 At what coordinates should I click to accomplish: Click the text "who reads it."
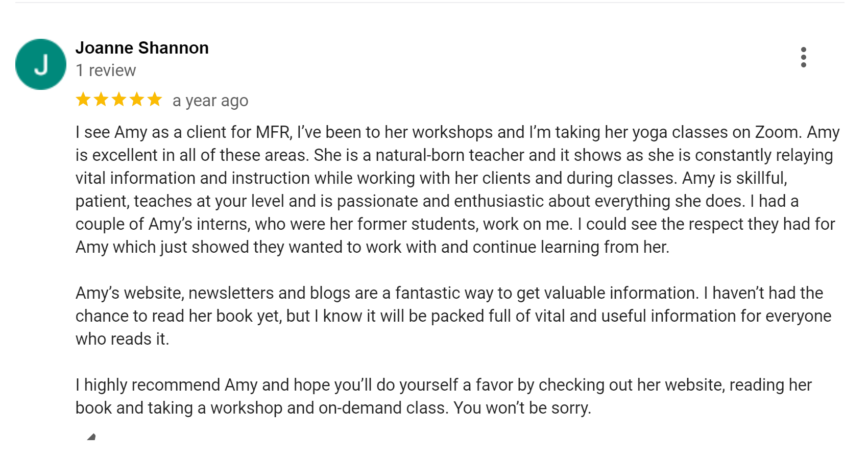click(x=122, y=339)
